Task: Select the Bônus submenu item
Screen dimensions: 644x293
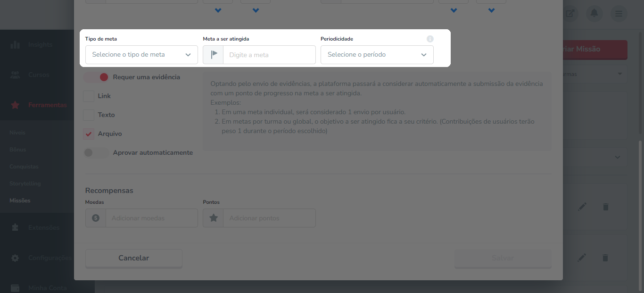Action: tap(18, 150)
